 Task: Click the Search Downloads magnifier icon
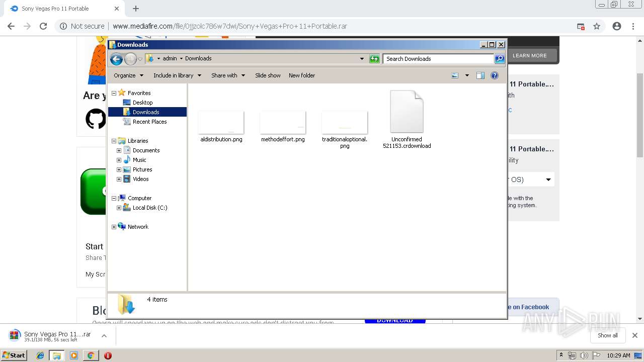499,59
